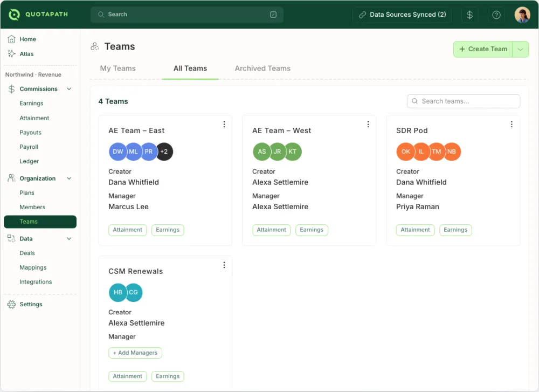Image resolution: width=539 pixels, height=392 pixels.
Task: Click the Create Team button
Action: (x=483, y=49)
